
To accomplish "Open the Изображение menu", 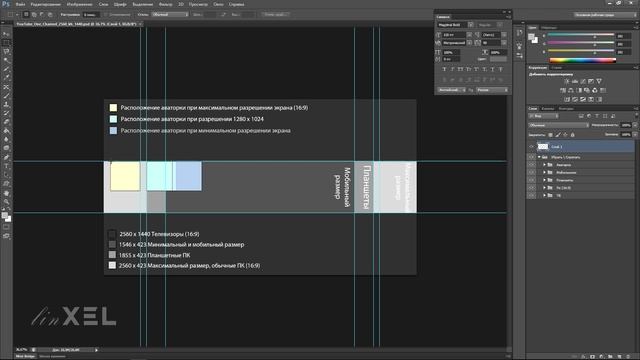I will tap(79, 4).
